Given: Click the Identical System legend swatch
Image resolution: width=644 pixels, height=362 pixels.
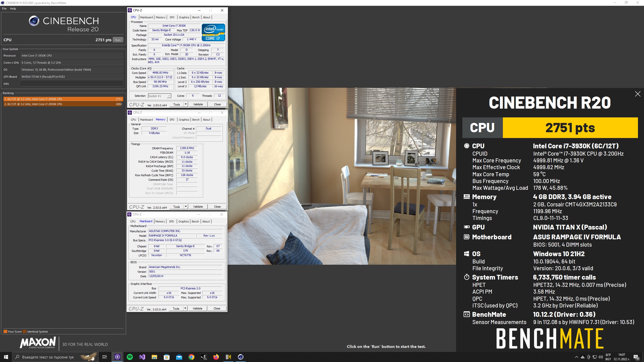Looking at the screenshot, I should [x=24, y=331].
